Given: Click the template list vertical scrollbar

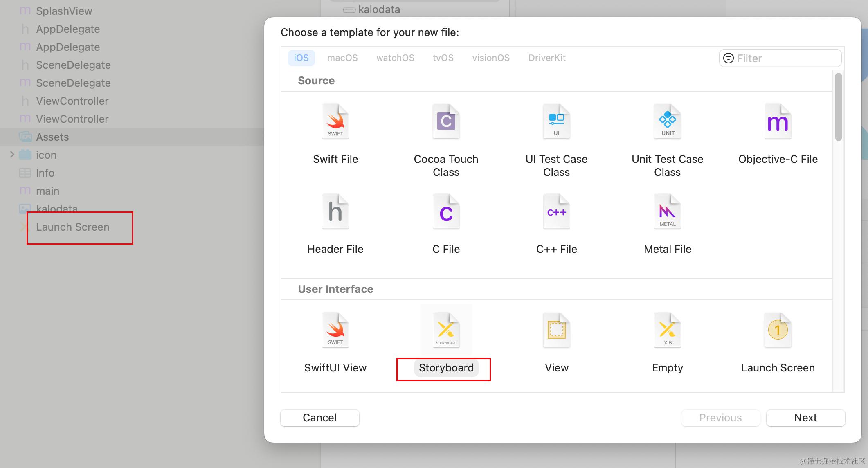Looking at the screenshot, I should coord(838,107).
